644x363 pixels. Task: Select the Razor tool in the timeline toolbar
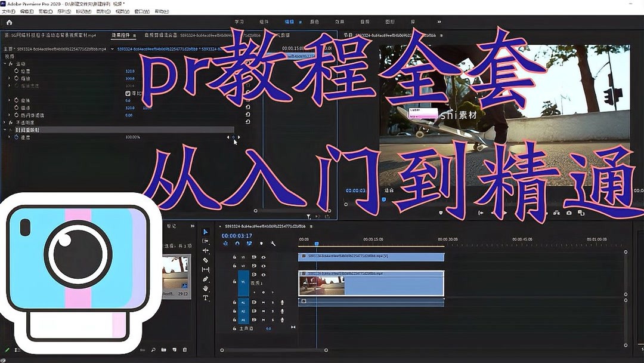(x=205, y=260)
